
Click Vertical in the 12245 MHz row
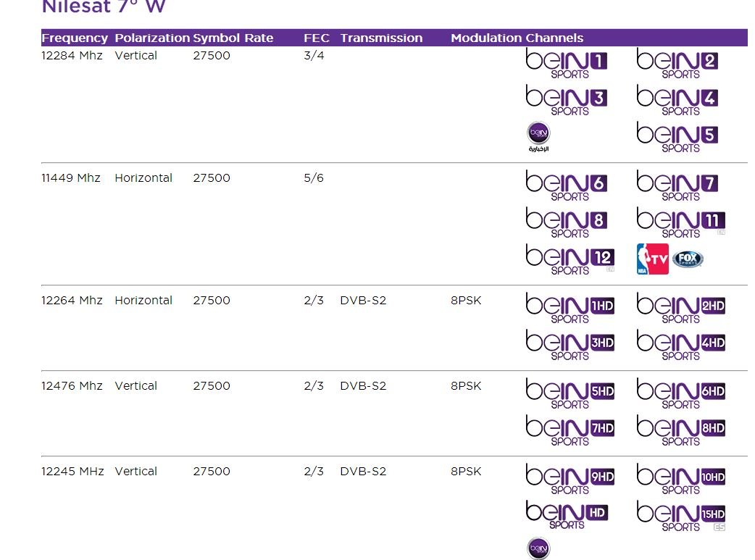[x=135, y=471]
